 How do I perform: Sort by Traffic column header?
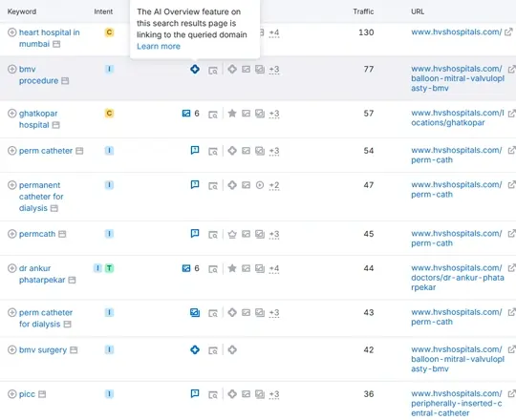click(363, 11)
